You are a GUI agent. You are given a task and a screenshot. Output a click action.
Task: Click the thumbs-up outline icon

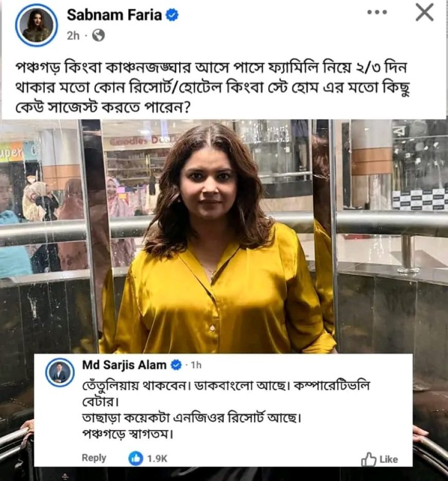tap(369, 459)
